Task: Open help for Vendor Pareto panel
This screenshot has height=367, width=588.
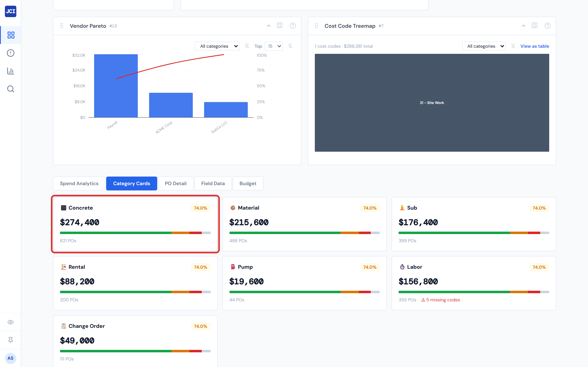Action: click(293, 26)
